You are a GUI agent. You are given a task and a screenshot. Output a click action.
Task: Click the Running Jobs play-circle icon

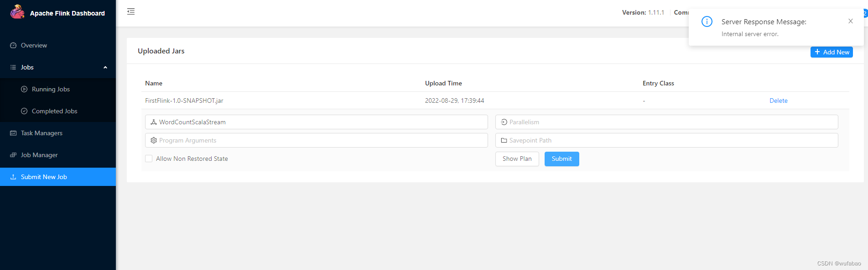(x=24, y=89)
